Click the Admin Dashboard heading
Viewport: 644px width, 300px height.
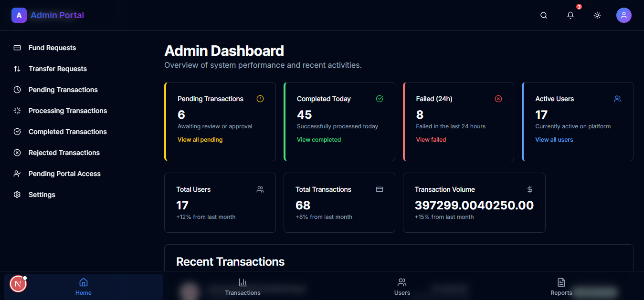click(x=224, y=51)
